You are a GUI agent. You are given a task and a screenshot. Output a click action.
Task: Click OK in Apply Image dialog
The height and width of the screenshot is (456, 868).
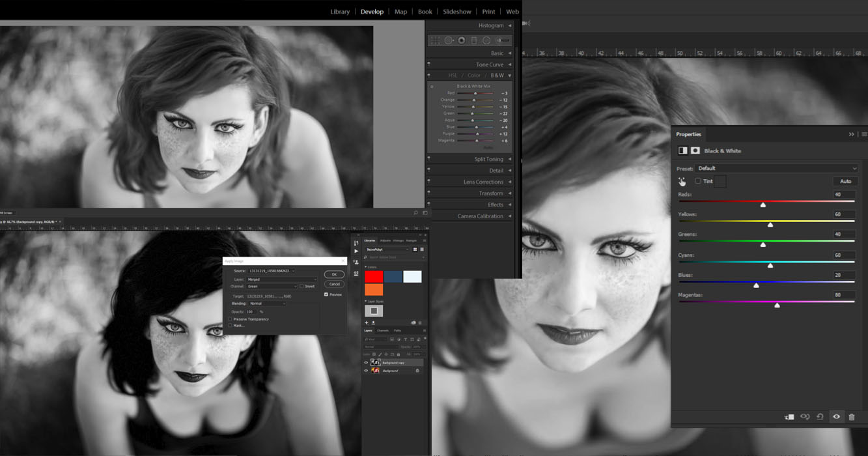click(334, 274)
